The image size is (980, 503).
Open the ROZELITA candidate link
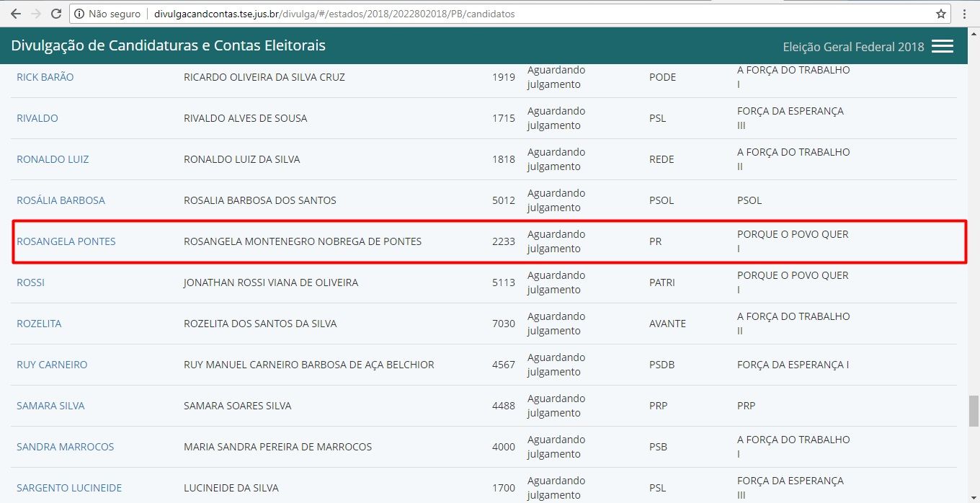pos(39,324)
